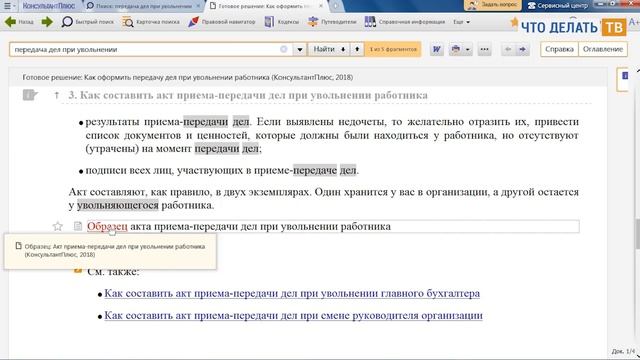Bookmark the Образец line with star
Viewport: 640px width, 360px height.
click(x=58, y=226)
